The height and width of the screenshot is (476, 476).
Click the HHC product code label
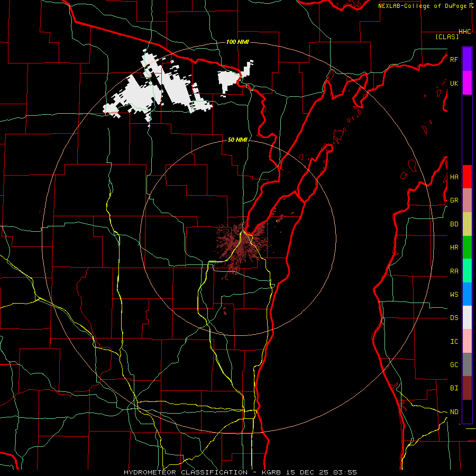click(465, 32)
